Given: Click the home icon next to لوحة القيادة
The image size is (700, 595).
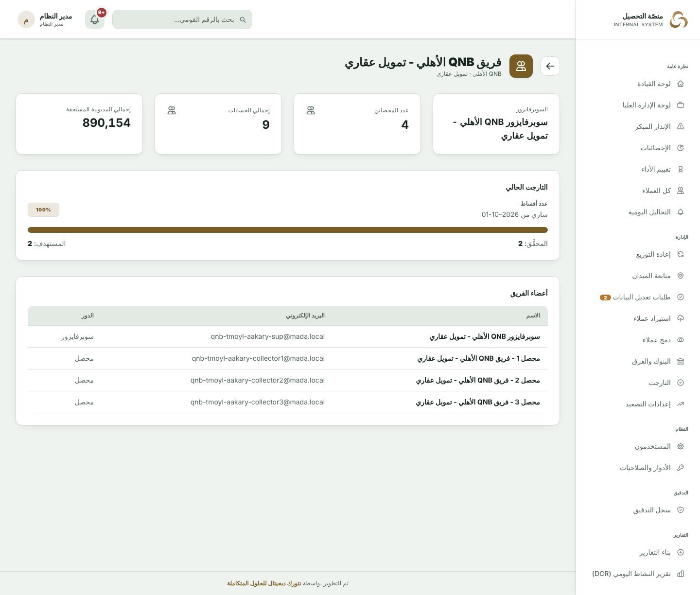Looking at the screenshot, I should pyautogui.click(x=681, y=84).
